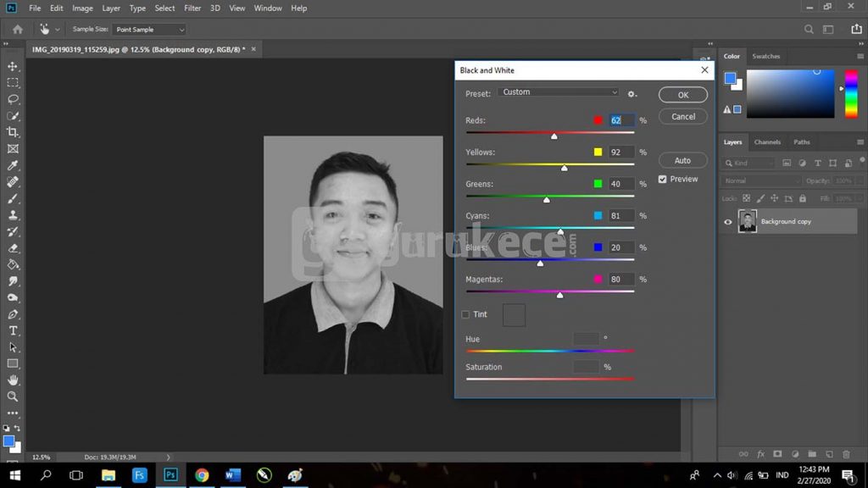Open the File menu
The image size is (868, 488).
click(x=35, y=8)
